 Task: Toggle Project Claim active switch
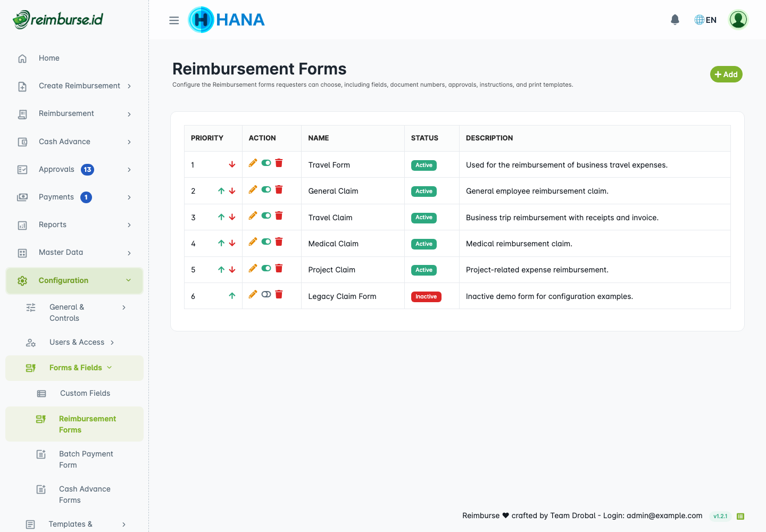267,268
